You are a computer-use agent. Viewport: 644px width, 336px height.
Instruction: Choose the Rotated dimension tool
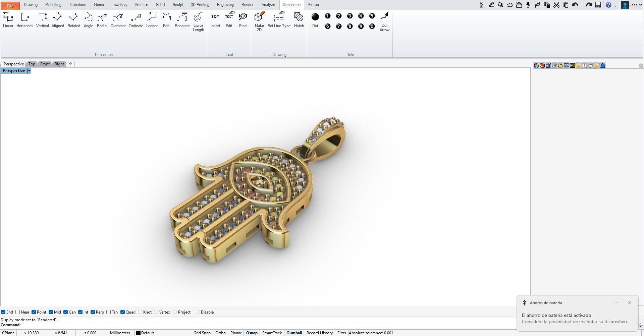coord(73,20)
